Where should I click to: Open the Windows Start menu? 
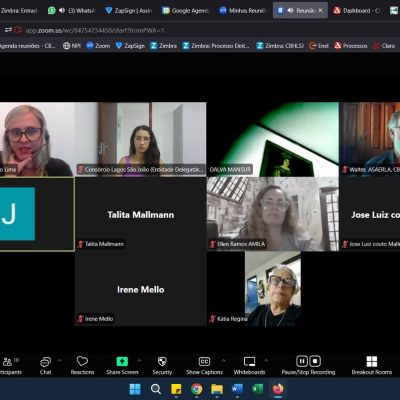135,389
